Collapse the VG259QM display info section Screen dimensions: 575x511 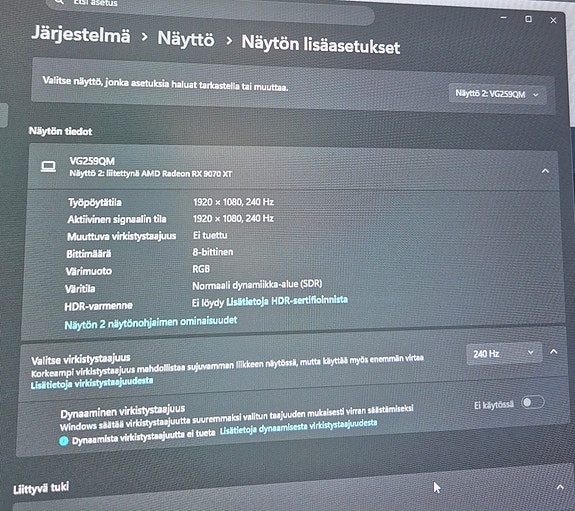[x=545, y=171]
